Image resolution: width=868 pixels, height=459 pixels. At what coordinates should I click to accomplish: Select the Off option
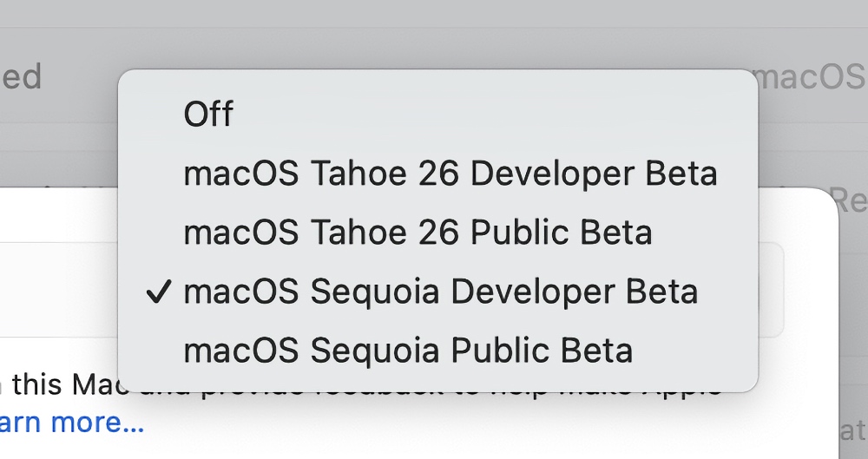pos(208,114)
